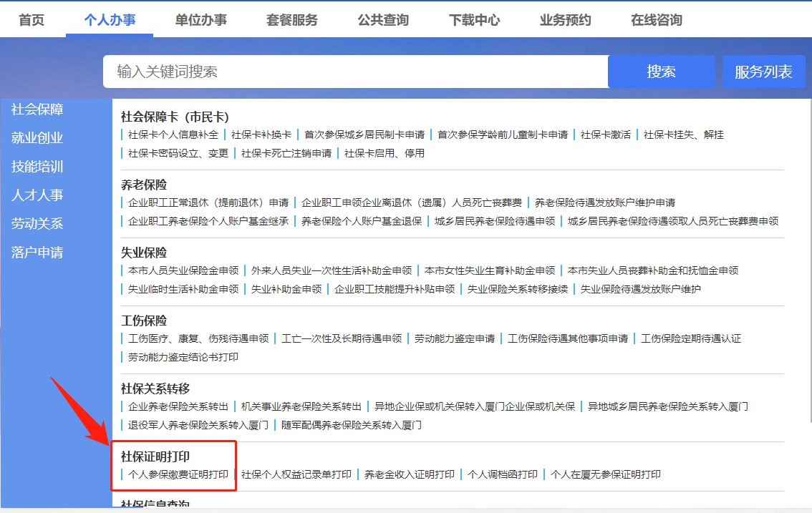Click 企业养老保险关系转出 link
The height and width of the screenshot is (513, 812).
(x=178, y=406)
